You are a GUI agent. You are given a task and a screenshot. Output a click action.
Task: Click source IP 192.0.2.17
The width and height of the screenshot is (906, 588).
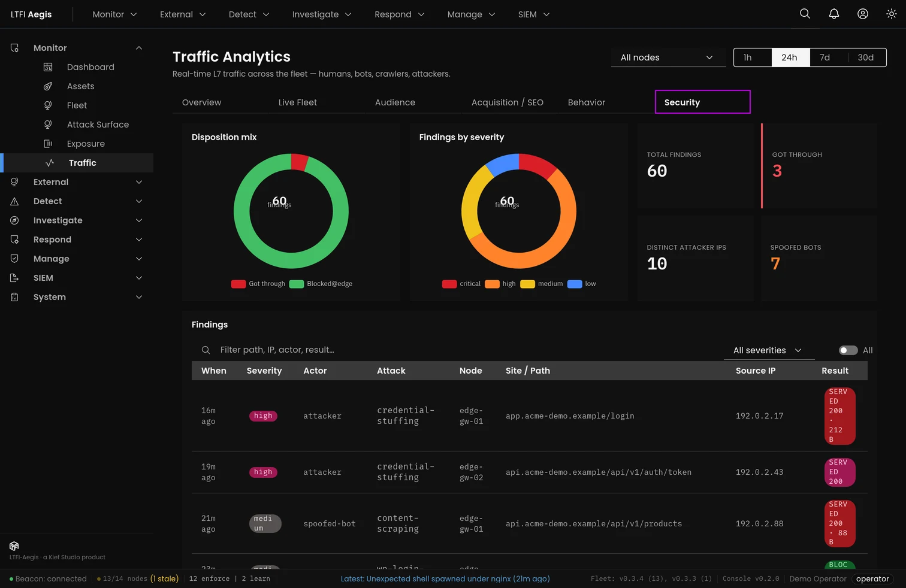pos(759,416)
